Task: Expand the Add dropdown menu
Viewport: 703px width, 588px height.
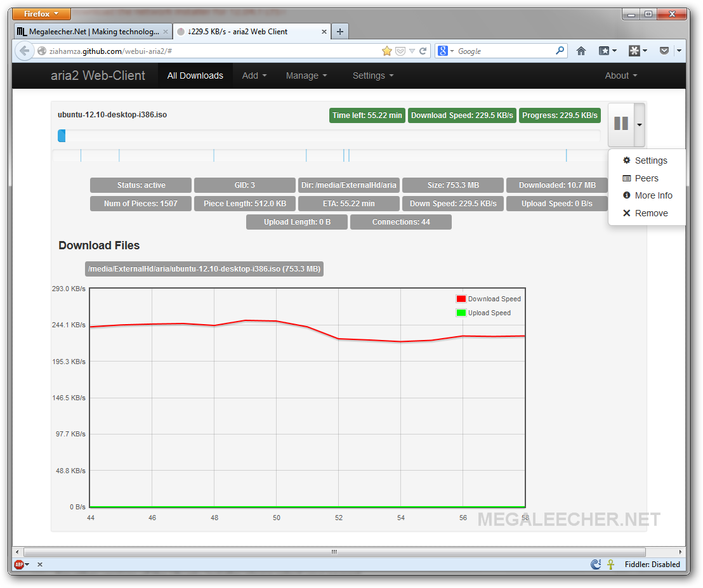Action: (x=254, y=75)
